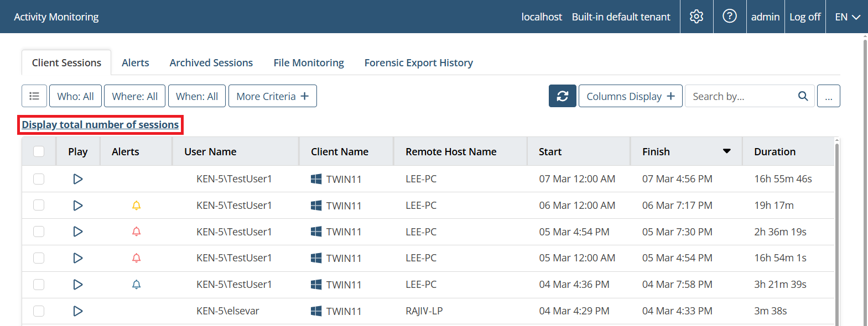Screen dimensions: 868x326
Task: Play the KEN-5\elsevar session
Action: [78, 311]
